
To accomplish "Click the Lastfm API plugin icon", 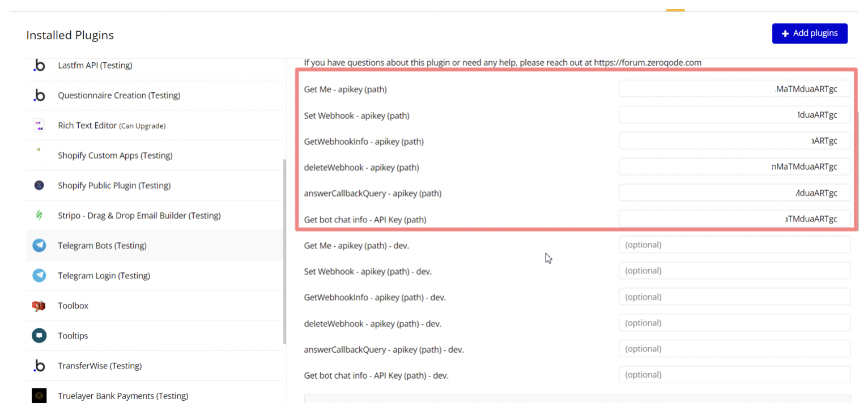I will coord(39,66).
